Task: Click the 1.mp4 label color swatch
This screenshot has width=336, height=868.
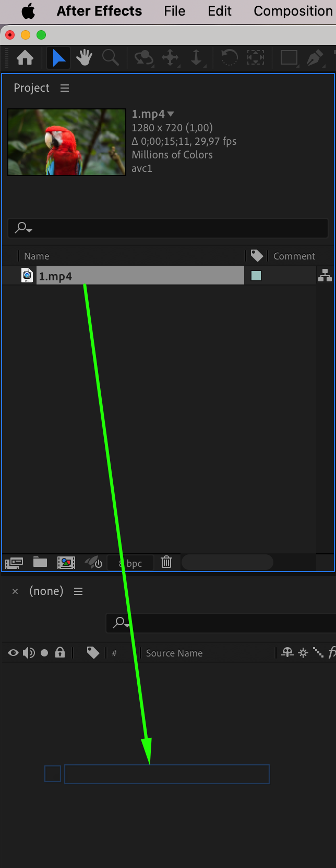Action: pos(256,276)
